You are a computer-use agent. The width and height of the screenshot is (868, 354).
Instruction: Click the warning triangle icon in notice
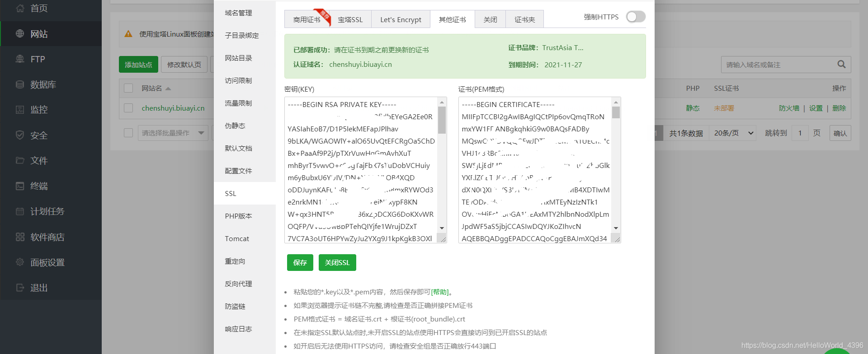[x=128, y=34]
